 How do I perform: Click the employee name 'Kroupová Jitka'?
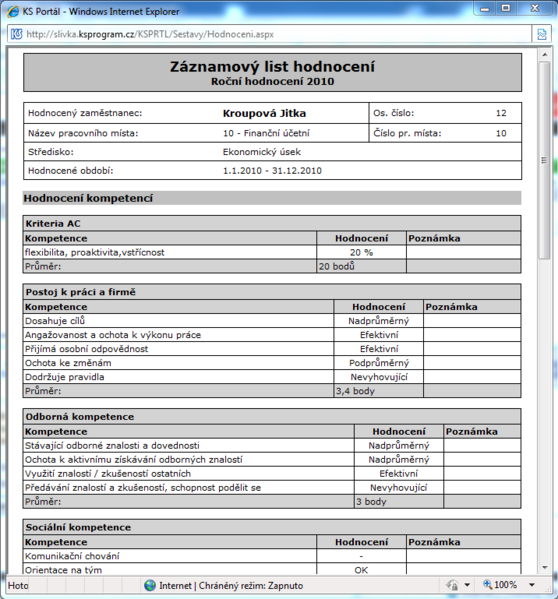264,113
